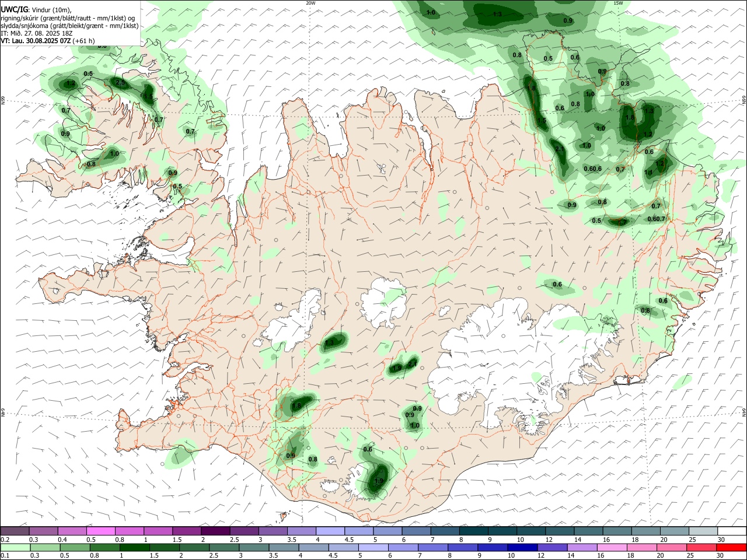Select lower legend swatch between 20 and 25
The height and width of the screenshot is (560, 747).
pyautogui.click(x=671, y=548)
